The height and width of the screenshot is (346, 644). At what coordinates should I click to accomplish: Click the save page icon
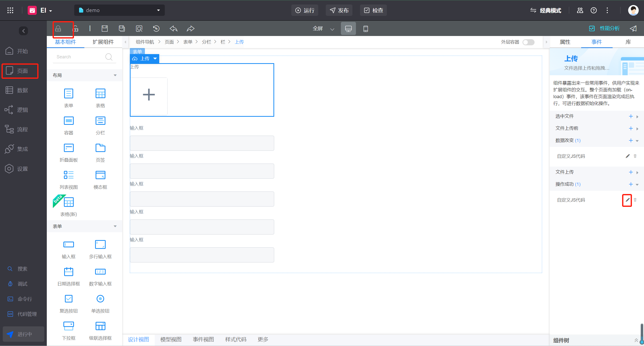pos(105,29)
